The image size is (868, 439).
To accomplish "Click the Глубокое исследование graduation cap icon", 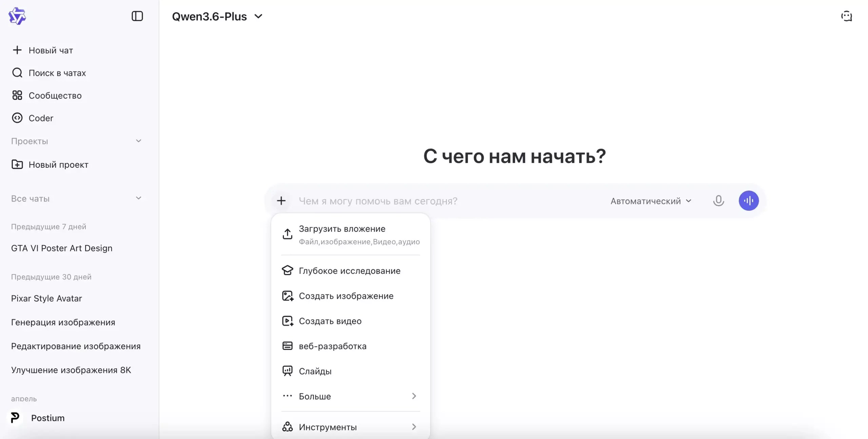I will (288, 271).
